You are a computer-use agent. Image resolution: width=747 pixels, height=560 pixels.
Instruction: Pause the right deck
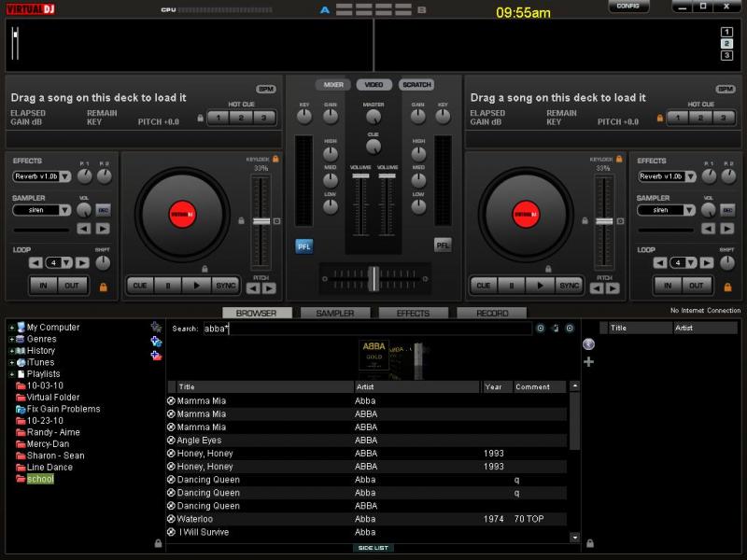[x=511, y=286]
